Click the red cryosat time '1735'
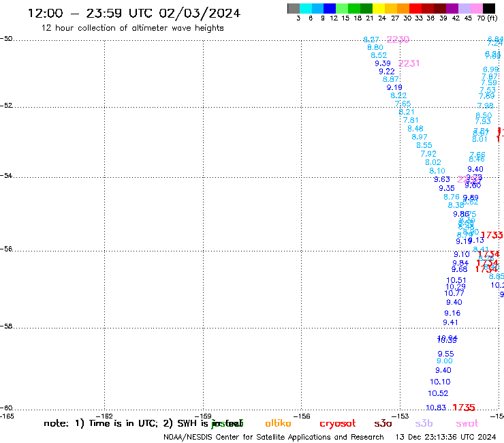This screenshot has height=443, width=504. coord(464,408)
